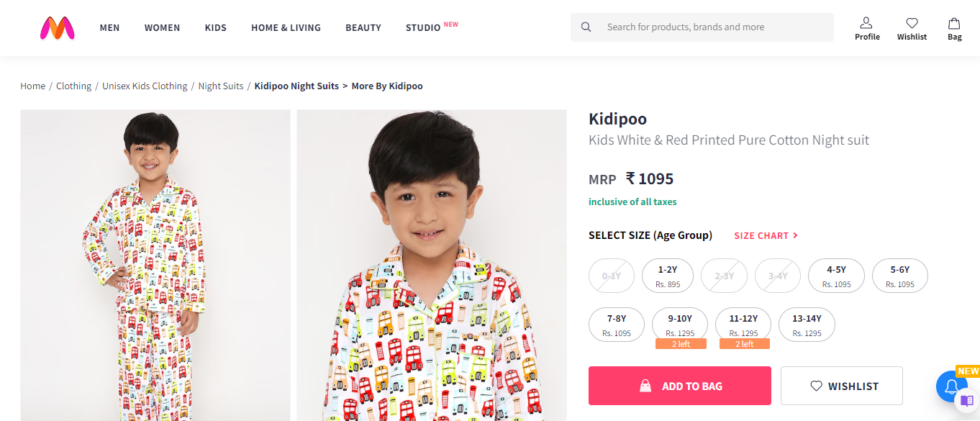The width and height of the screenshot is (980, 421).
Task: Open the close-up product photo thumbnail
Action: (431, 265)
